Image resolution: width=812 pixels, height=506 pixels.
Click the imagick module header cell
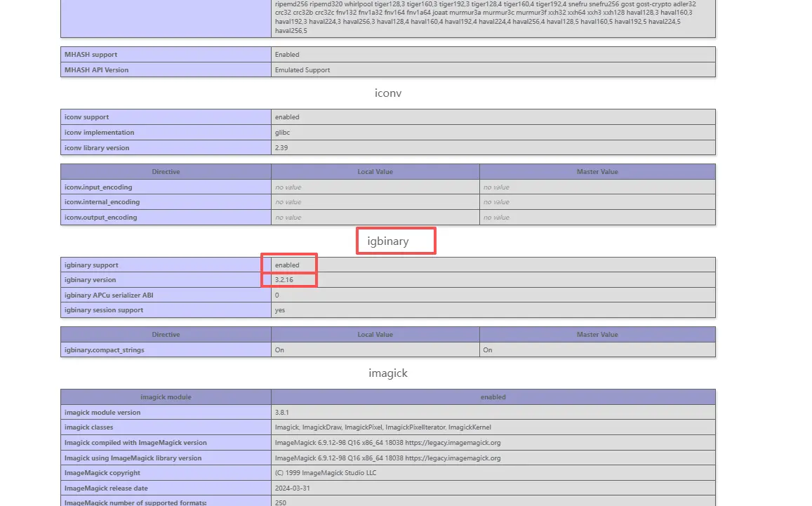(166, 397)
